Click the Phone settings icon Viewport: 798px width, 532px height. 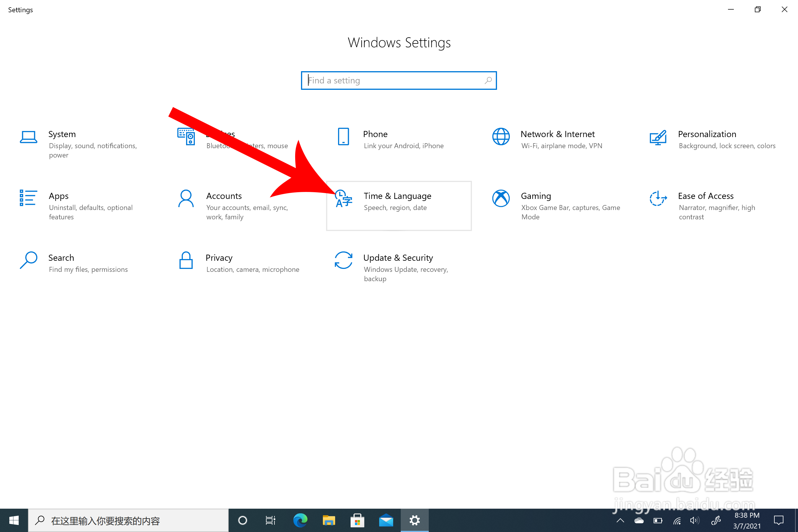pyautogui.click(x=343, y=137)
